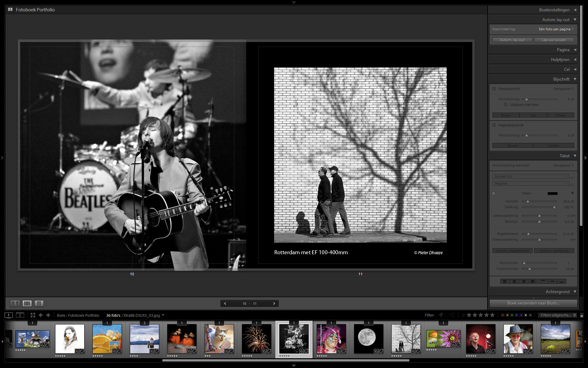
Task: Click filmstrip grid view icon
Action: click(x=33, y=315)
